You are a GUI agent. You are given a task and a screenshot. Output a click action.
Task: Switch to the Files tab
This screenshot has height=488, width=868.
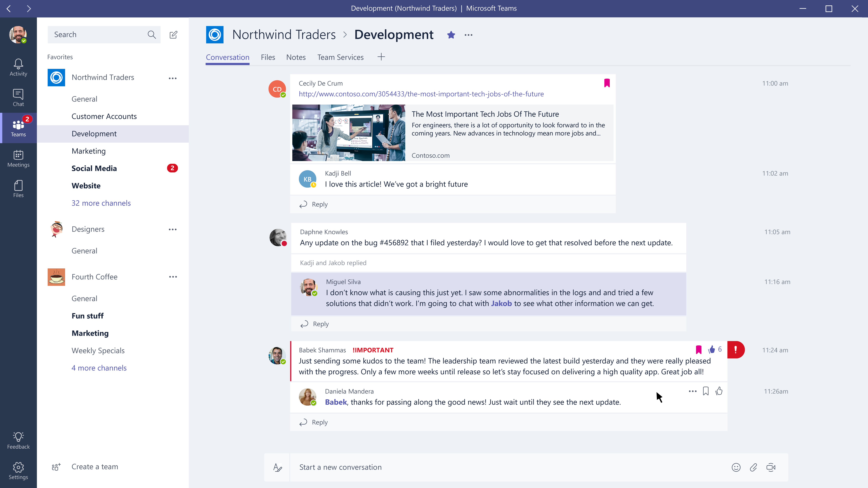(268, 57)
